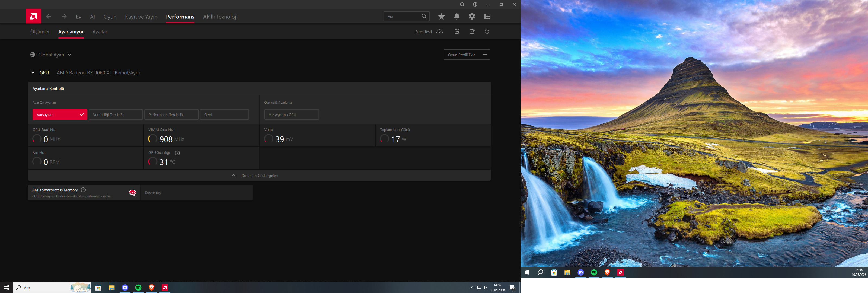
Task: Click the Devre dışı SmartAccess Memory field
Action: [x=196, y=193]
